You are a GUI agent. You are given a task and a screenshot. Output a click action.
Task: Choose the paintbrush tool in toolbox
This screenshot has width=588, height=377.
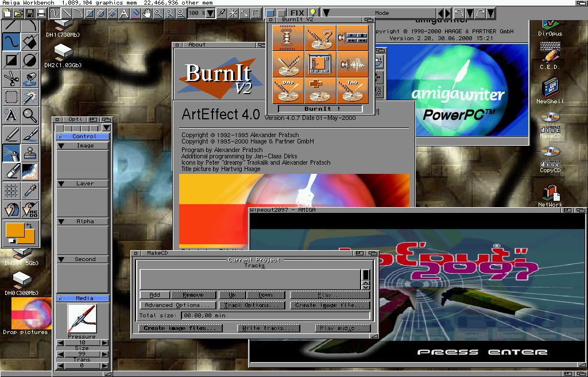[x=30, y=135]
